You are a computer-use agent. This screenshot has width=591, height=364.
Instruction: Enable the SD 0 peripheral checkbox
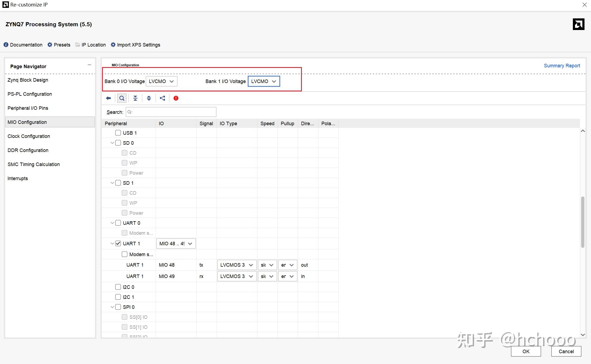coord(118,143)
